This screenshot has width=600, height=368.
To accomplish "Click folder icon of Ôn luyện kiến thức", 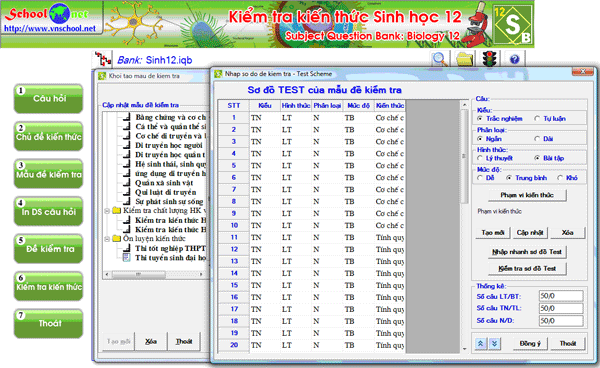I will point(117,239).
